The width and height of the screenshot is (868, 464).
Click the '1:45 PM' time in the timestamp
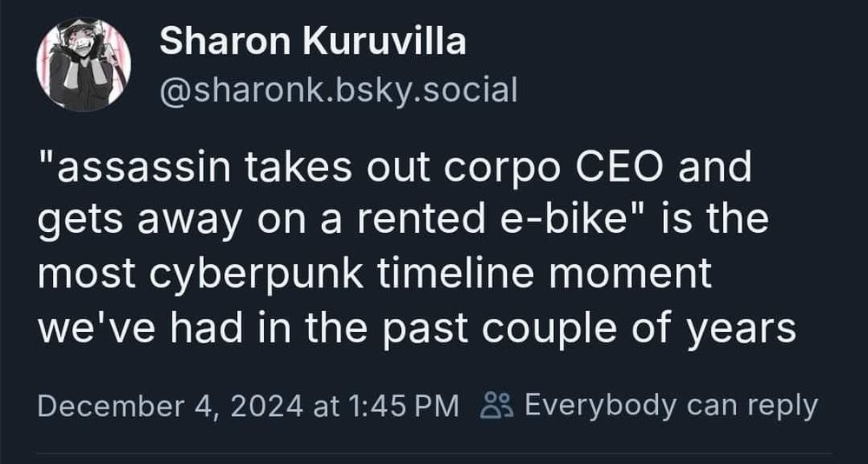(404, 406)
